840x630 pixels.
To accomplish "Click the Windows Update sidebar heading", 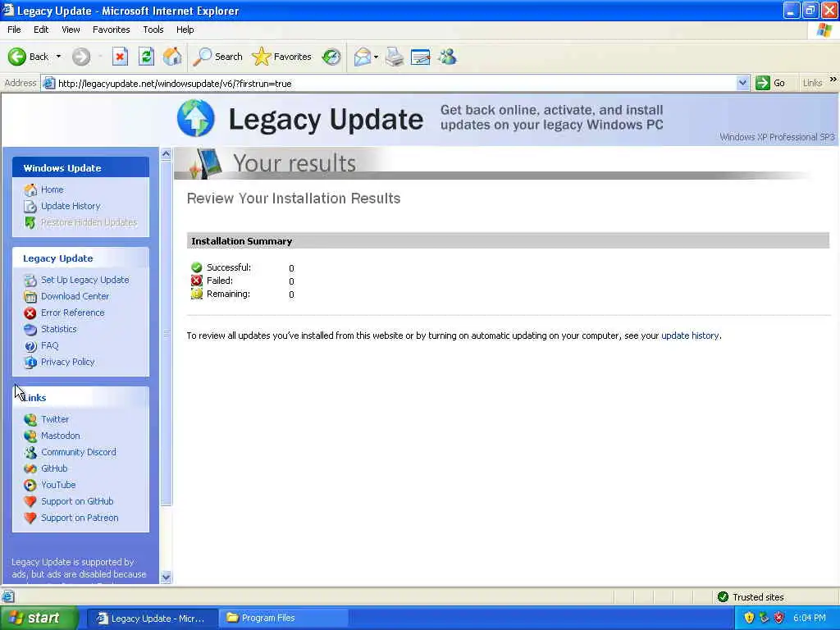I will click(x=62, y=168).
